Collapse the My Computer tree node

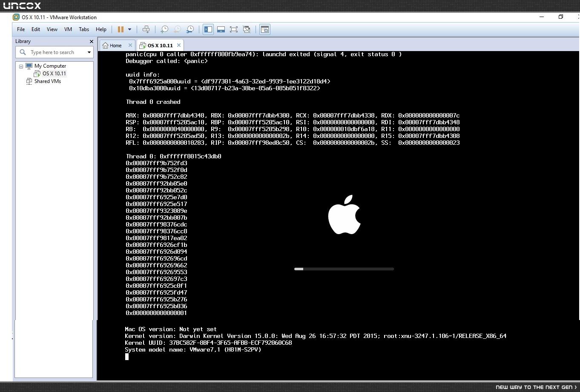[x=21, y=66]
